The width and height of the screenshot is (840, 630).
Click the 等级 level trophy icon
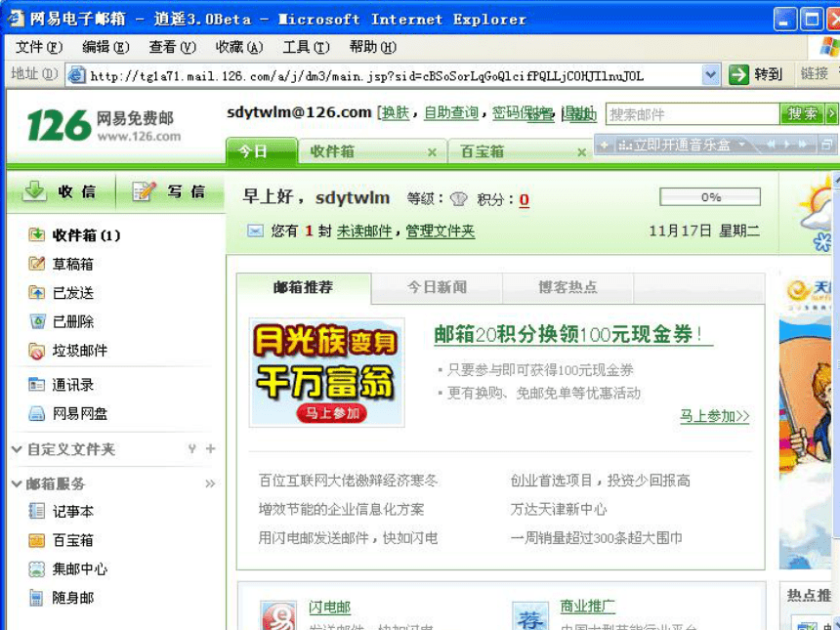coord(458,199)
